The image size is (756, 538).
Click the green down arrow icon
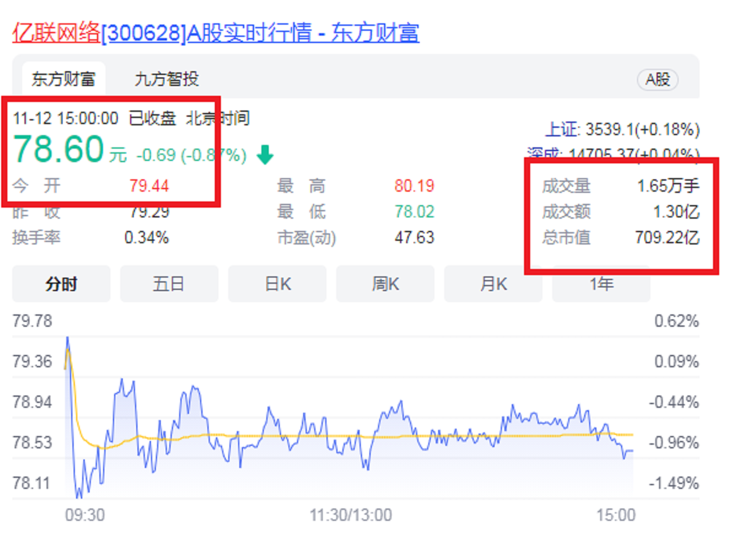click(264, 155)
